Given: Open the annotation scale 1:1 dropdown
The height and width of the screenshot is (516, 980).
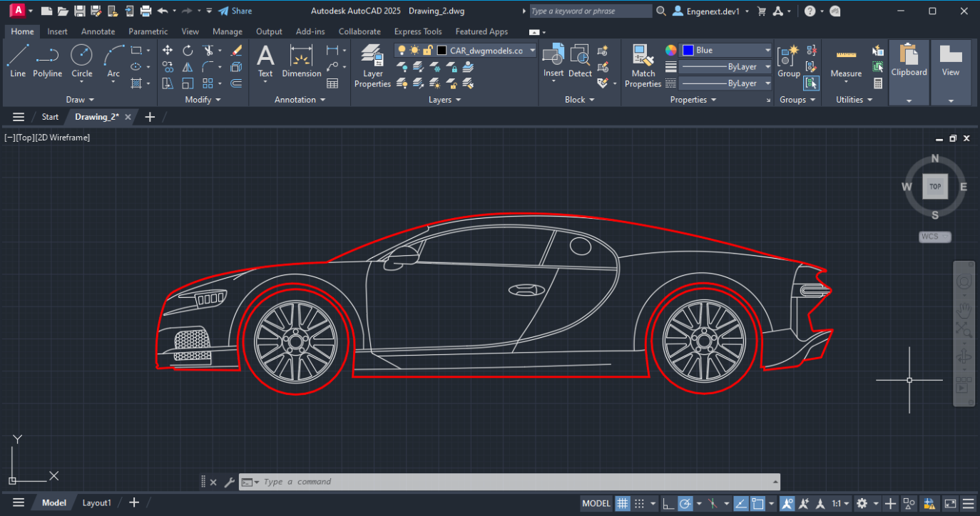Looking at the screenshot, I should (840, 503).
